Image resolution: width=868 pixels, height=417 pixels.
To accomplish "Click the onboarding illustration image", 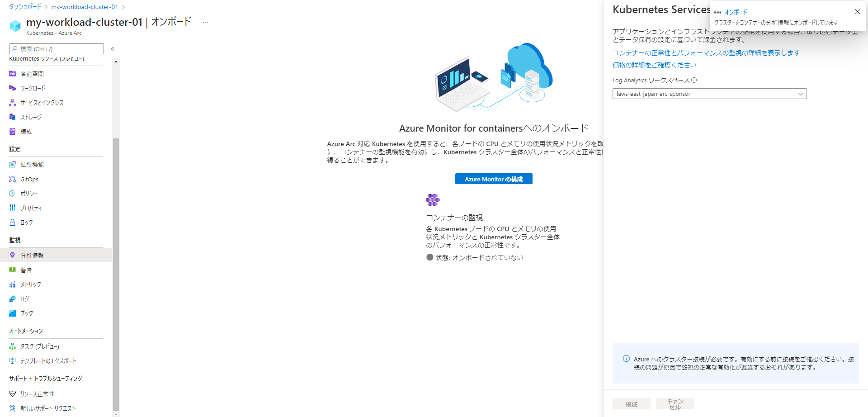I will pyautogui.click(x=494, y=77).
